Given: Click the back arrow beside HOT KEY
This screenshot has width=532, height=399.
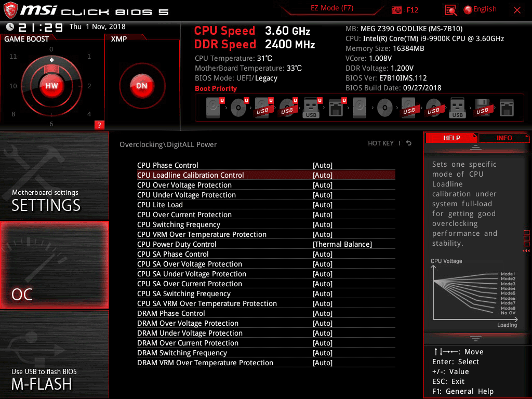Looking at the screenshot, I should [x=409, y=143].
